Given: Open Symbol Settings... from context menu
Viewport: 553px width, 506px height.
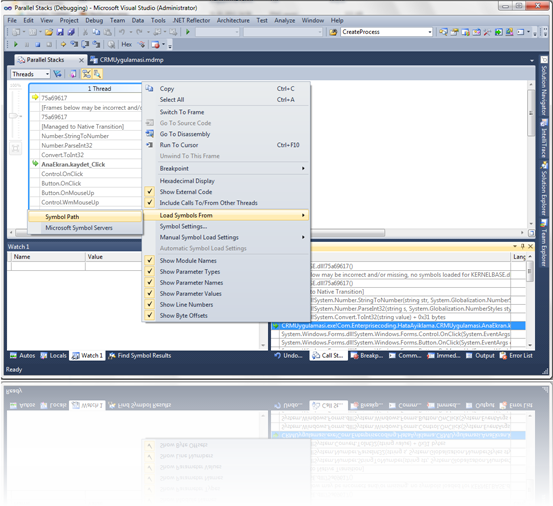Looking at the screenshot, I should pyautogui.click(x=226, y=226).
